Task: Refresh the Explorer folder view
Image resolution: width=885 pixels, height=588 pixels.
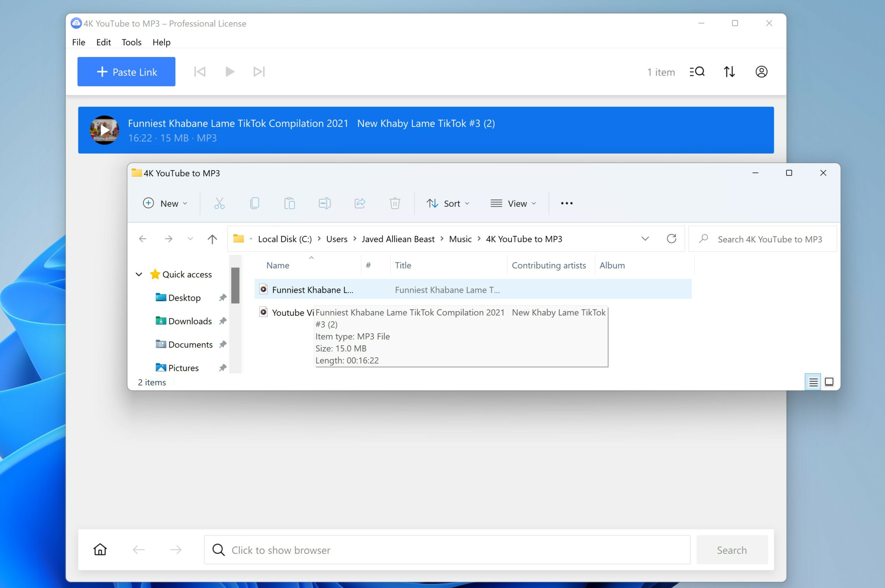Action: point(672,239)
